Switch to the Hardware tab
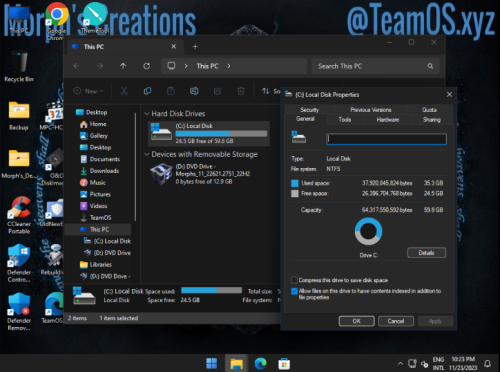Screen dimensions: 500x372 coord(388,119)
